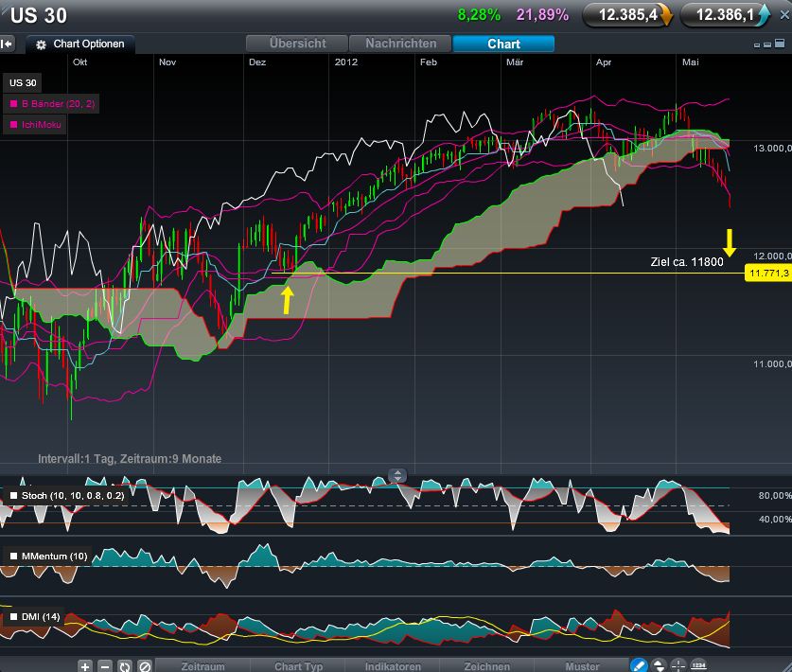
Task: Click the 1234 values display icon
Action: click(x=698, y=665)
